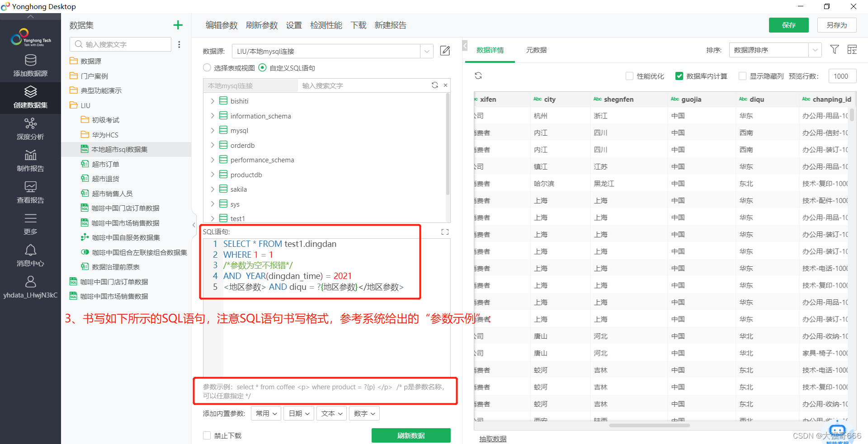Click the refresh icon above data table

[x=478, y=76]
